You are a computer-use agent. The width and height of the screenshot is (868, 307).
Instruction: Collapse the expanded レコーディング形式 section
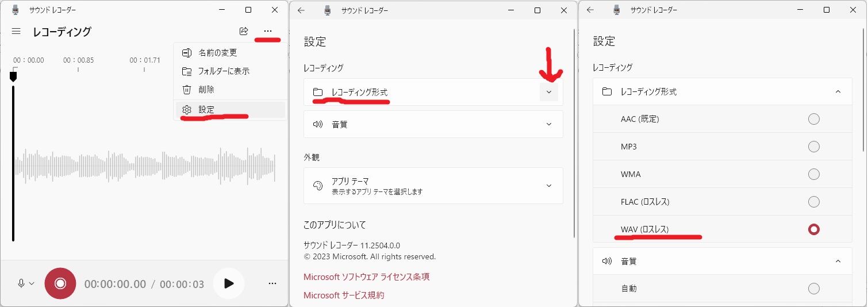(x=838, y=92)
